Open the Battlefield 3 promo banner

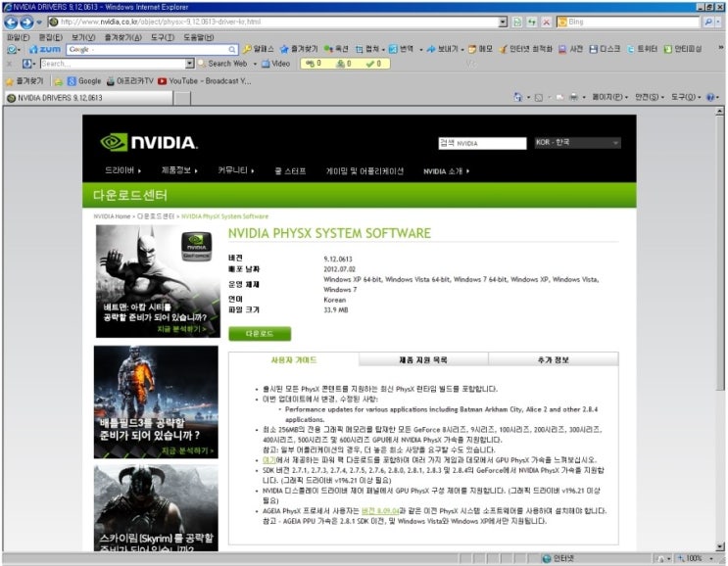pyautogui.click(x=156, y=401)
